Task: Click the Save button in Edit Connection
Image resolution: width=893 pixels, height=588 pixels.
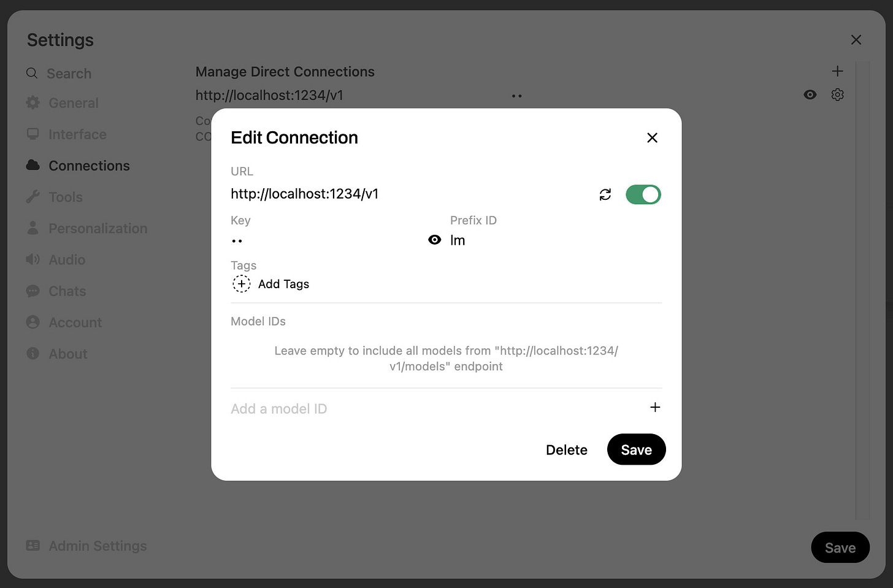Action: pos(636,449)
